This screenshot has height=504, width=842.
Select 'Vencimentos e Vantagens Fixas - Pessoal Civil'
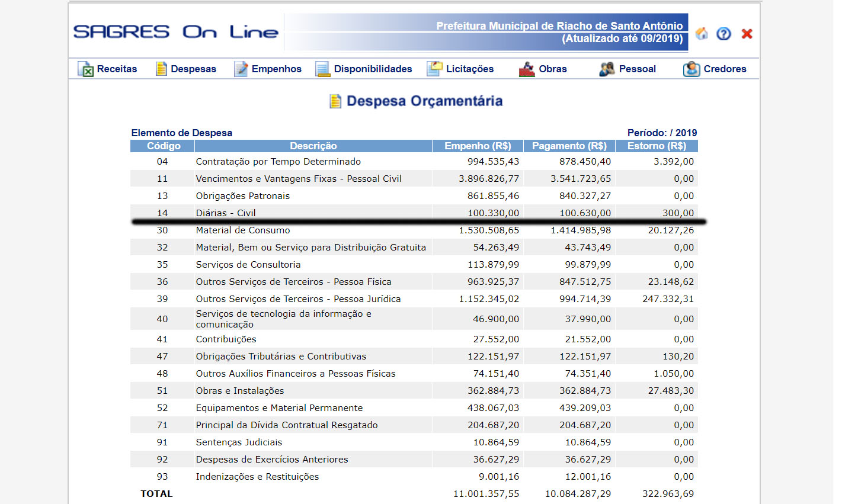click(x=299, y=179)
